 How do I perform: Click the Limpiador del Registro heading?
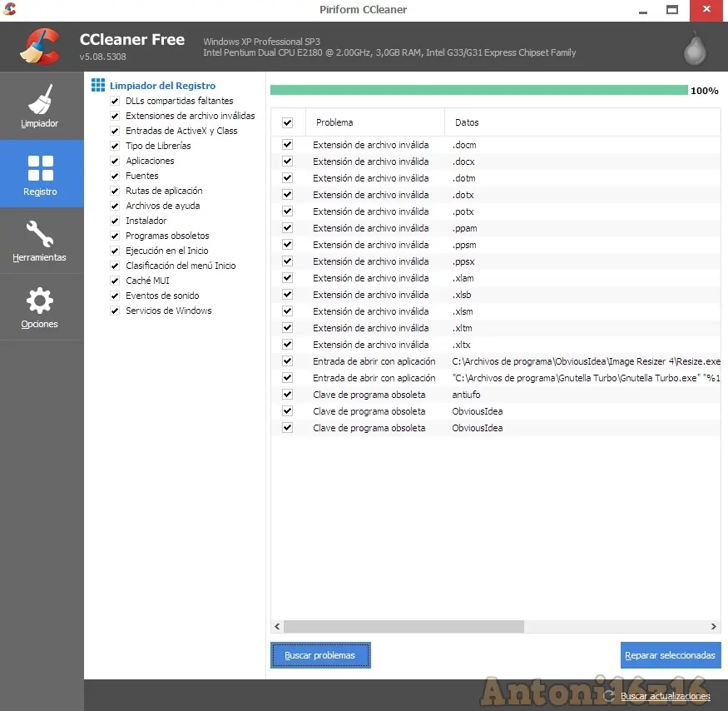click(x=162, y=86)
